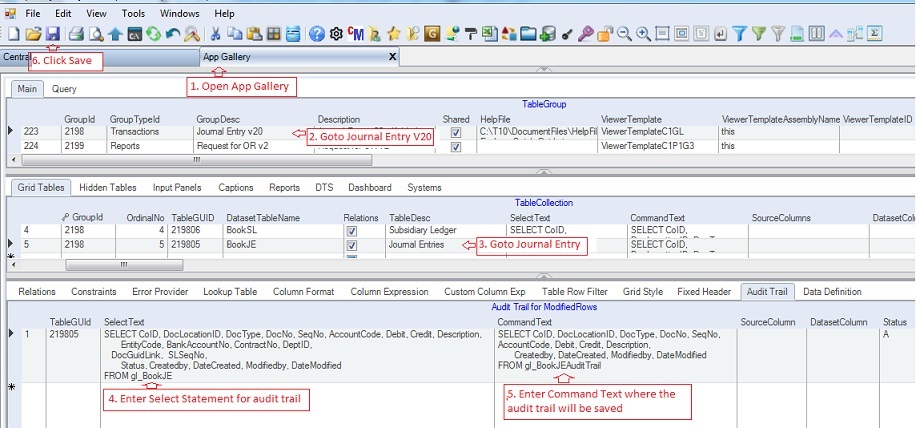Click the red-blue CM icon
Screen dimensions: 916x428
point(355,34)
